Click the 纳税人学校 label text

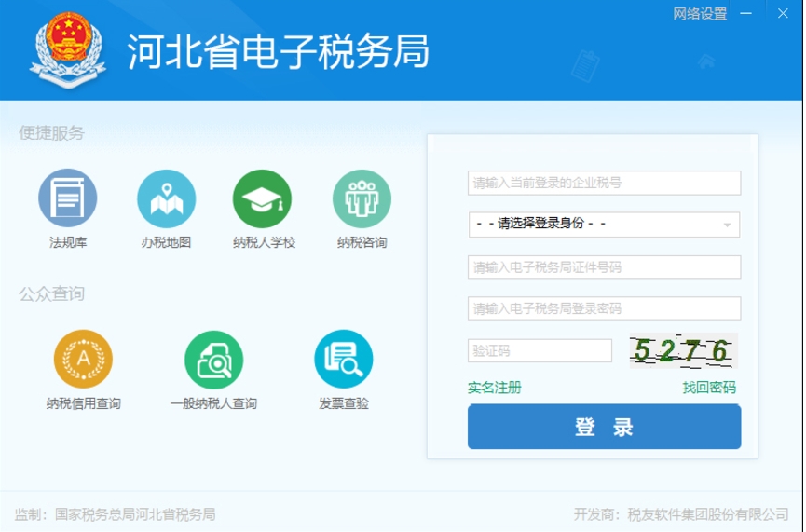pos(265,242)
